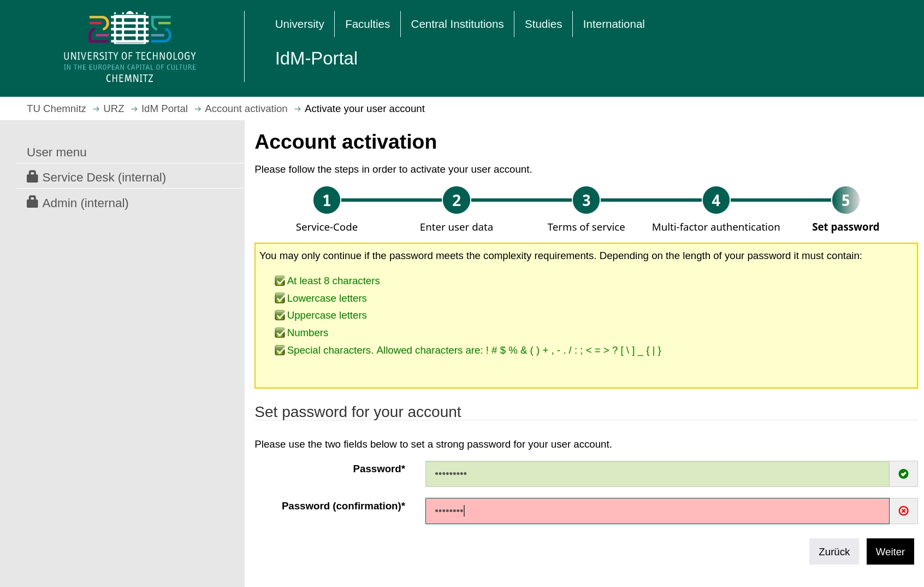
Task: Click checkmark beside Special characters requirement
Action: [280, 350]
